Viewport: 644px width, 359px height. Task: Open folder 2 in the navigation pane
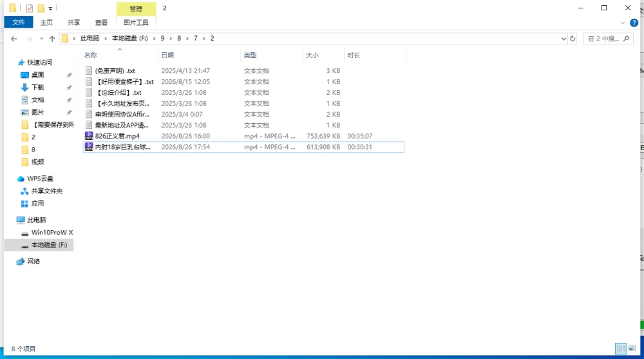point(33,137)
